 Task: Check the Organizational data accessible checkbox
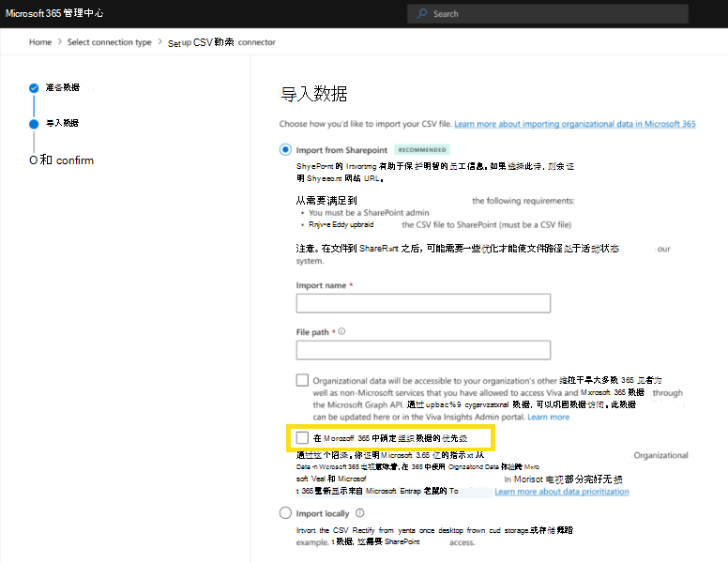click(302, 380)
